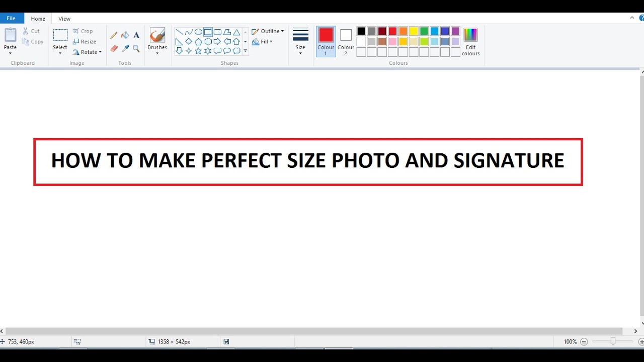Viewport: 644px width, 362px height.
Task: Choose the Pentagon shape
Action: tap(198, 42)
